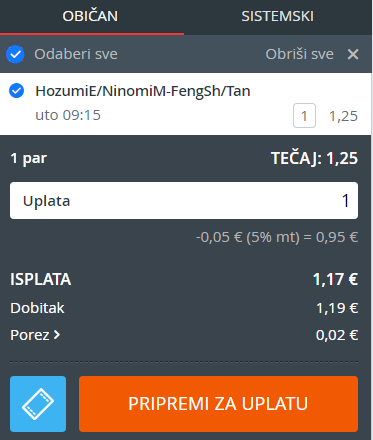
Task: Uncheck the HozumiE/NinomiM-FengSh/Tan selection
Action: tap(16, 91)
